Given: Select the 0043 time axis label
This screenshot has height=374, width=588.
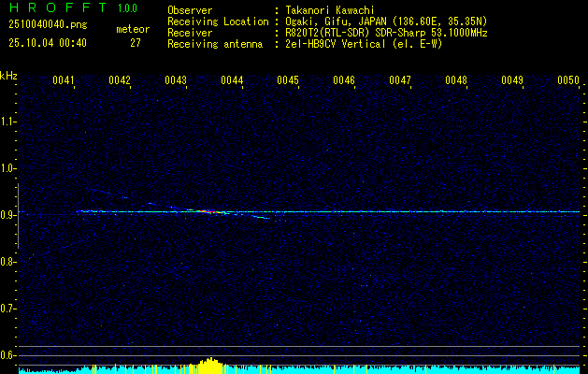Looking at the screenshot, I should (x=176, y=80).
